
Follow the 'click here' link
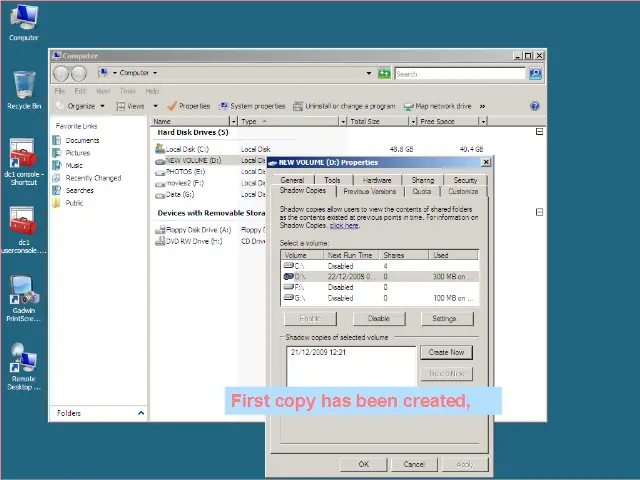pos(344,225)
